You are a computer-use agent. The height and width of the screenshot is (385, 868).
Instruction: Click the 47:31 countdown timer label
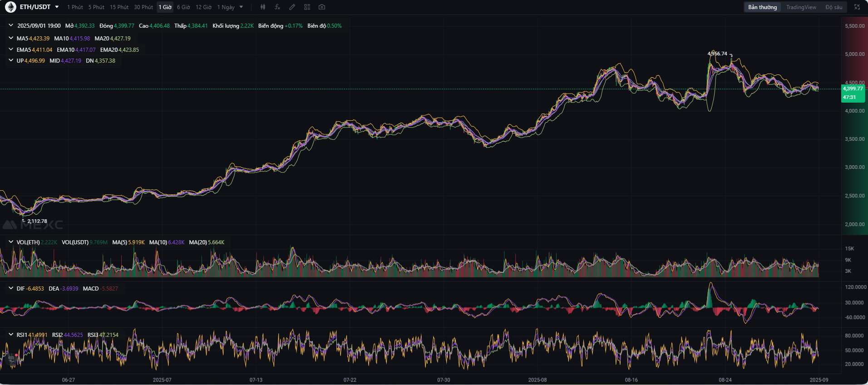click(849, 97)
